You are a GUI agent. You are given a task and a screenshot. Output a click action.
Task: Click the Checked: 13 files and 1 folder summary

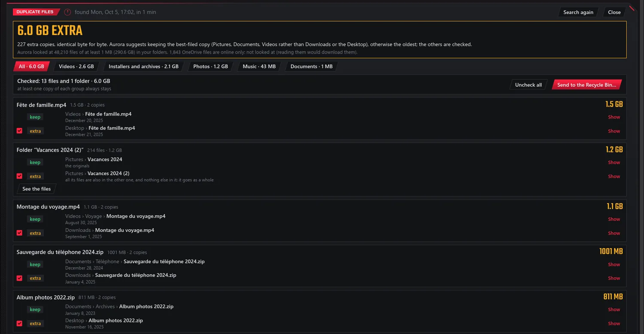pyautogui.click(x=64, y=81)
